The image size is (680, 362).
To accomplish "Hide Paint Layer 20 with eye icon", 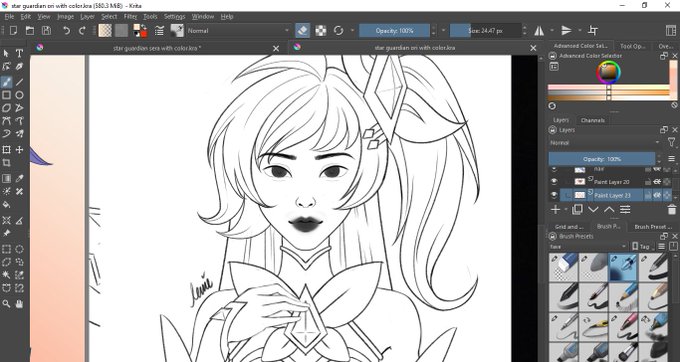I will tap(554, 182).
